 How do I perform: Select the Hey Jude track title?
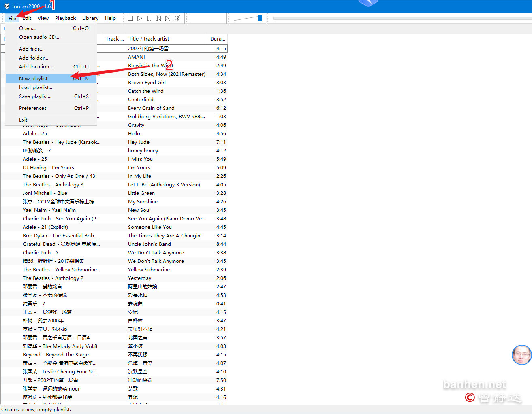[139, 142]
